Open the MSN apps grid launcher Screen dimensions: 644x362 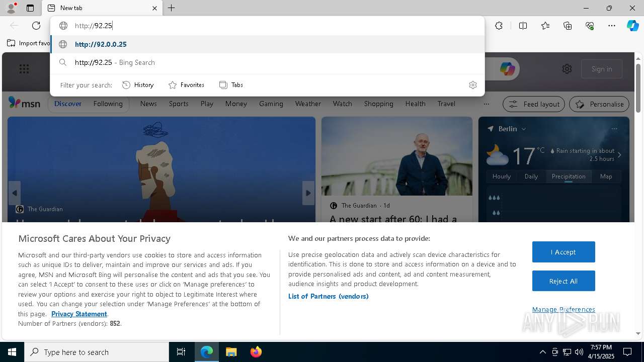pos(24,69)
